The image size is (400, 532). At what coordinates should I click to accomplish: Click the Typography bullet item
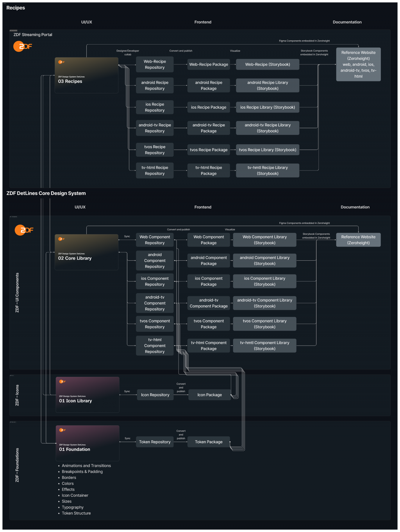pyautogui.click(x=73, y=507)
